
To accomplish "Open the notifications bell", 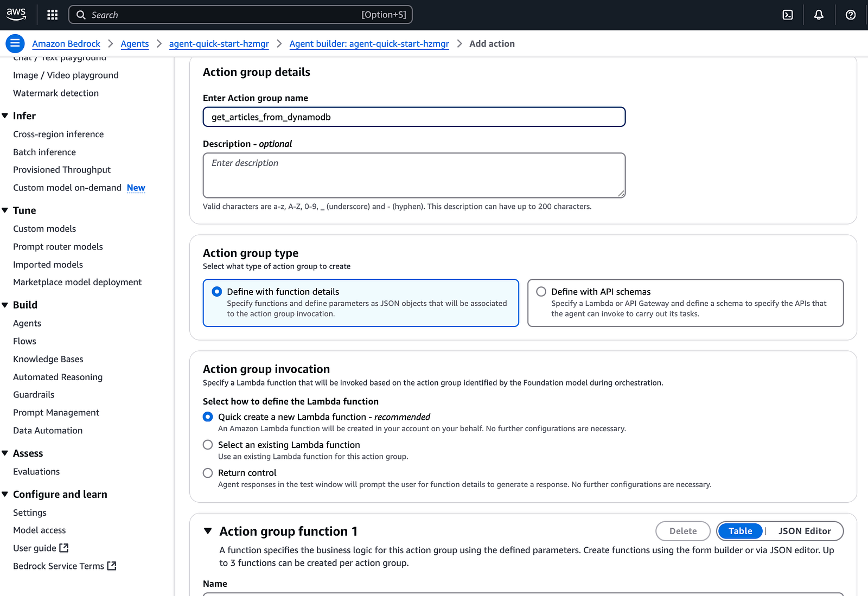I will 819,15.
